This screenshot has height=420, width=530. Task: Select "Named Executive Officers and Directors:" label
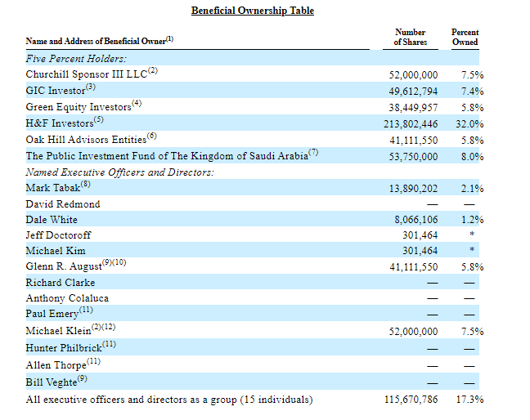point(120,172)
